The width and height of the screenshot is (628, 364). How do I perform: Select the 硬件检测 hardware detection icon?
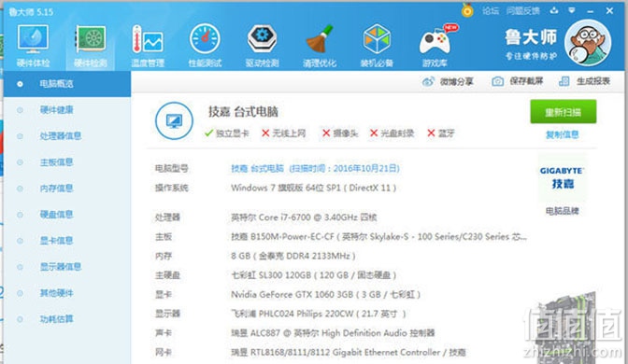tap(91, 46)
